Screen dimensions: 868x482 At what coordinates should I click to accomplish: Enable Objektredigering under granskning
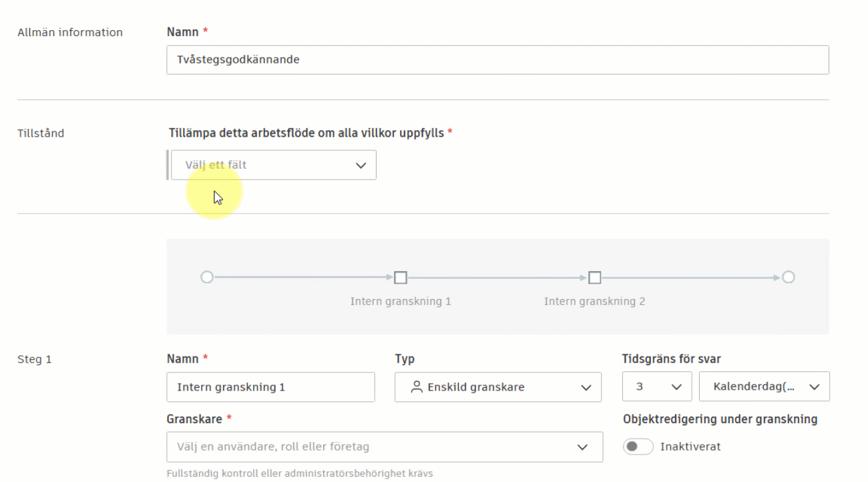639,447
